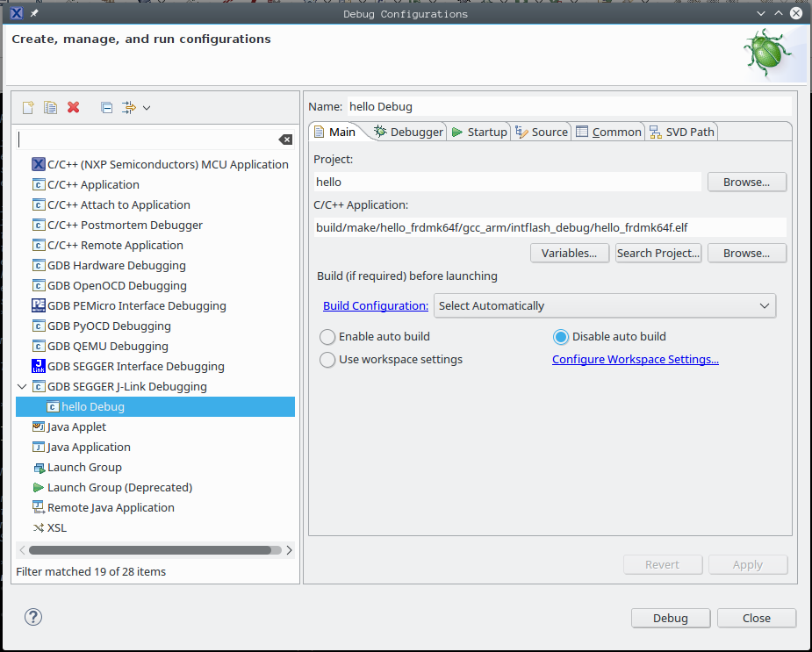The width and height of the screenshot is (812, 652).
Task: Click the New launch configuration icon
Action: click(x=28, y=107)
